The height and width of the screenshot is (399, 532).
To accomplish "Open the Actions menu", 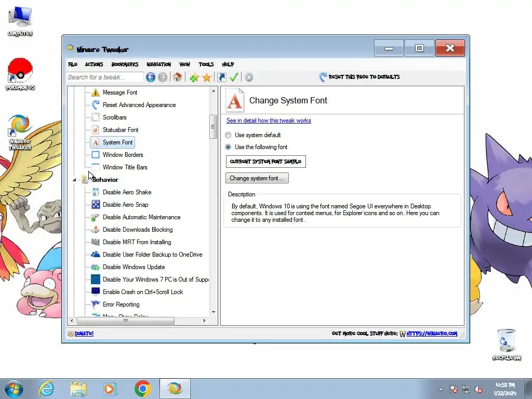I will click(94, 64).
